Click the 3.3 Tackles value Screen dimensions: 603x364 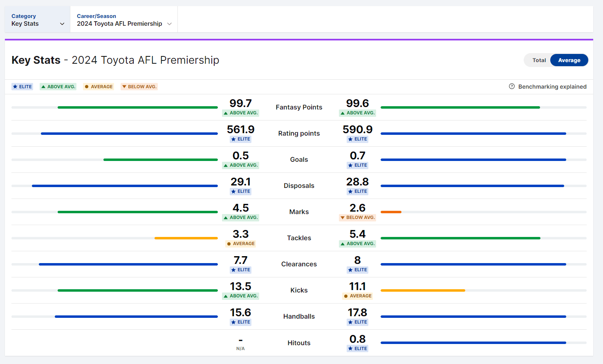240,234
